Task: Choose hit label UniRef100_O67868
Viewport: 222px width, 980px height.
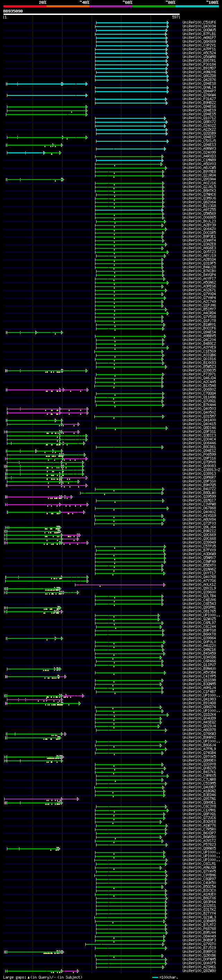Action: 199,508
